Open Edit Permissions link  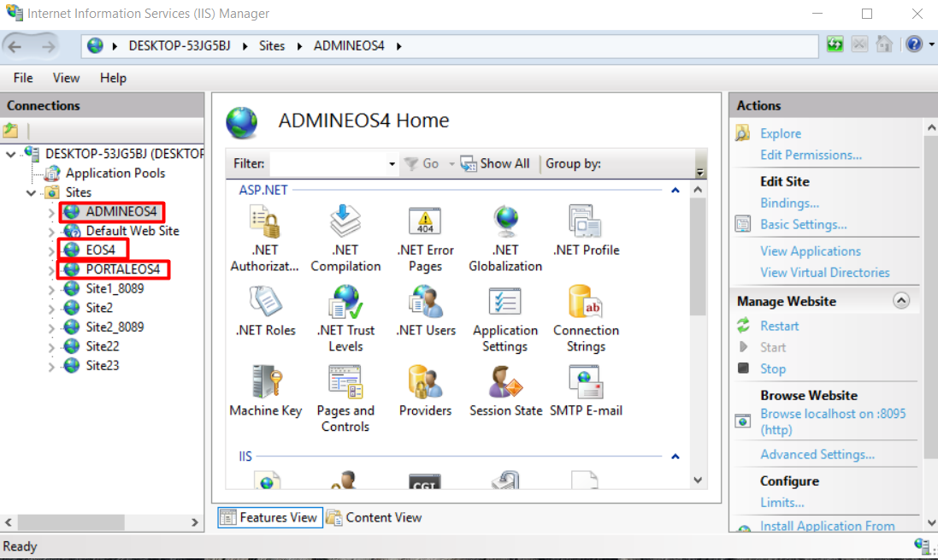811,155
